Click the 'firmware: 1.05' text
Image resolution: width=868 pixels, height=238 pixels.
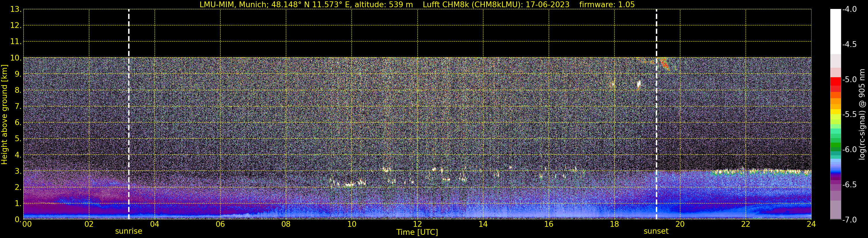(607, 4)
